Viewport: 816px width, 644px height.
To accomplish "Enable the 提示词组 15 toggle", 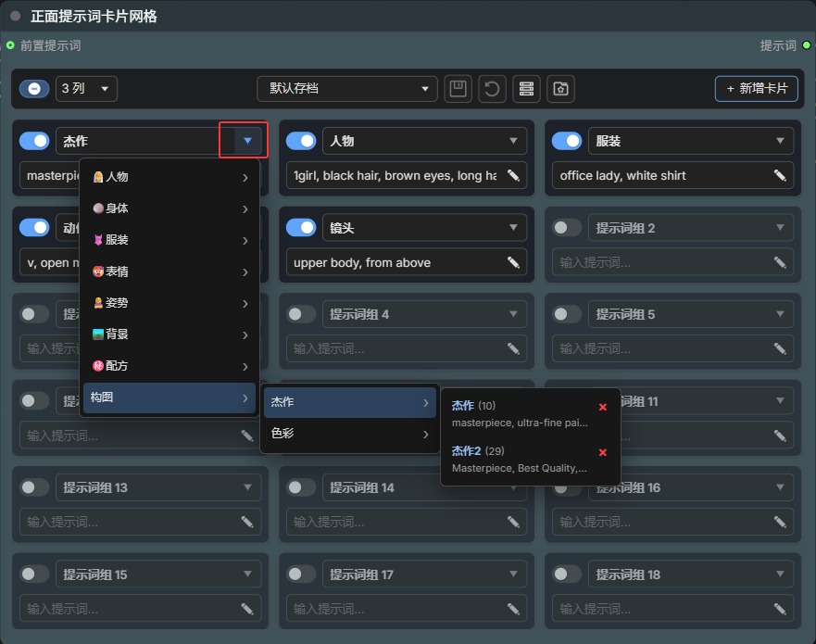I will 34,575.
